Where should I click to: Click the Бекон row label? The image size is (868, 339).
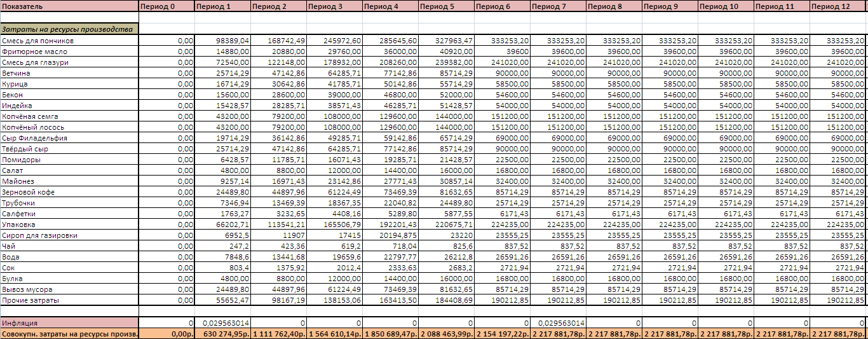point(69,95)
